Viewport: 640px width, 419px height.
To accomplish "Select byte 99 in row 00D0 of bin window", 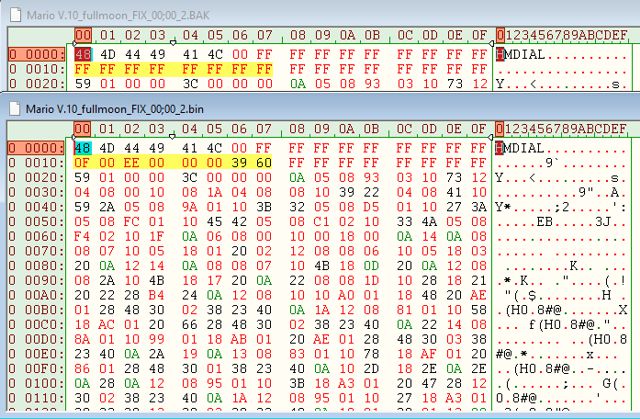I will tap(156, 339).
